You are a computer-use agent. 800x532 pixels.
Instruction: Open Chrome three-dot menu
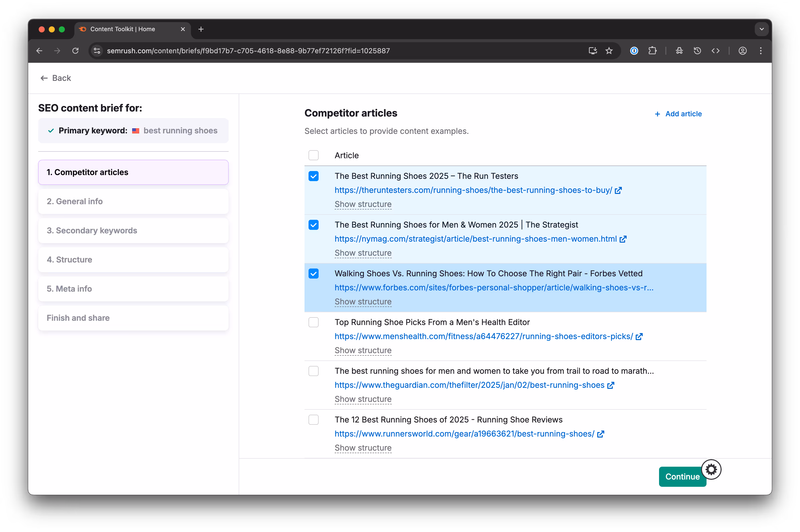coord(761,51)
